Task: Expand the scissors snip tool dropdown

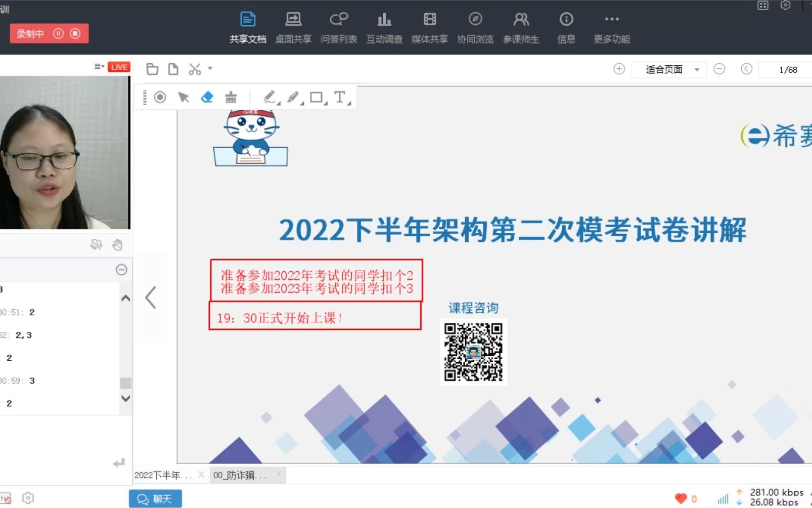Action: tap(210, 69)
